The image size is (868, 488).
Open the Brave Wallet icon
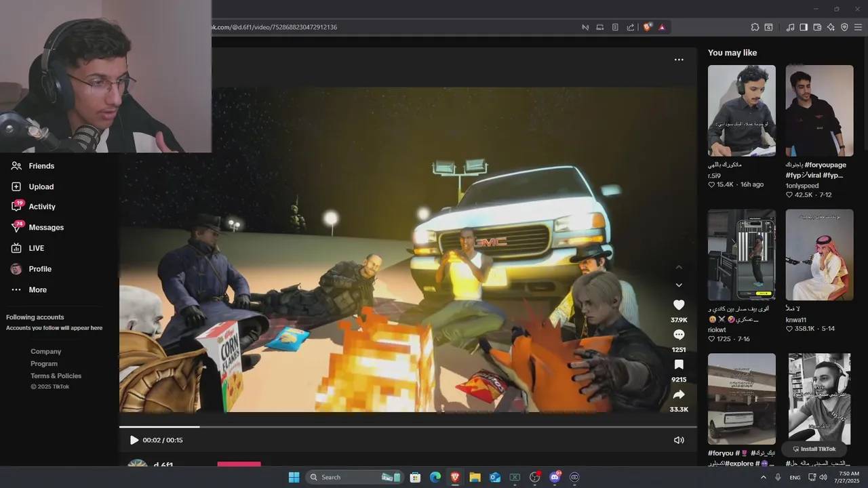(x=817, y=27)
